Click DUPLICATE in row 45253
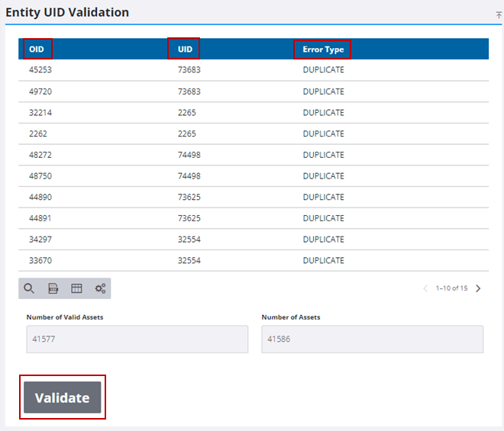This screenshot has height=431, width=504. pos(323,69)
